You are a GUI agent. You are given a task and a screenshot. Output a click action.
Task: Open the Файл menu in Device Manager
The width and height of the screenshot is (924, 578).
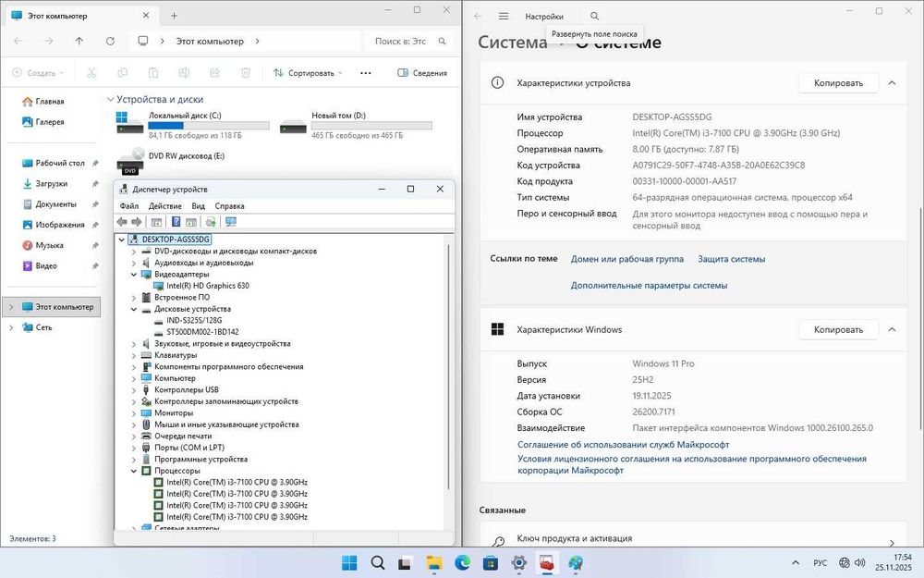(129, 206)
